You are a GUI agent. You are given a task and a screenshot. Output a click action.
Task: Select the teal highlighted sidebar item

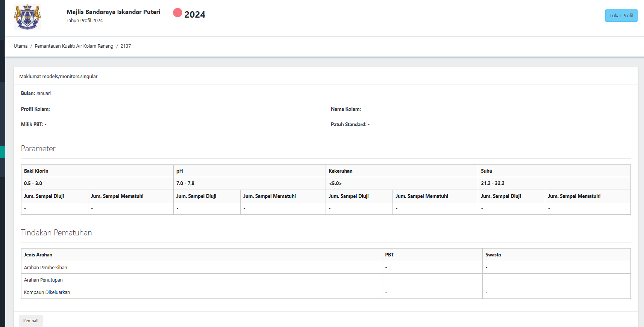tap(2, 152)
